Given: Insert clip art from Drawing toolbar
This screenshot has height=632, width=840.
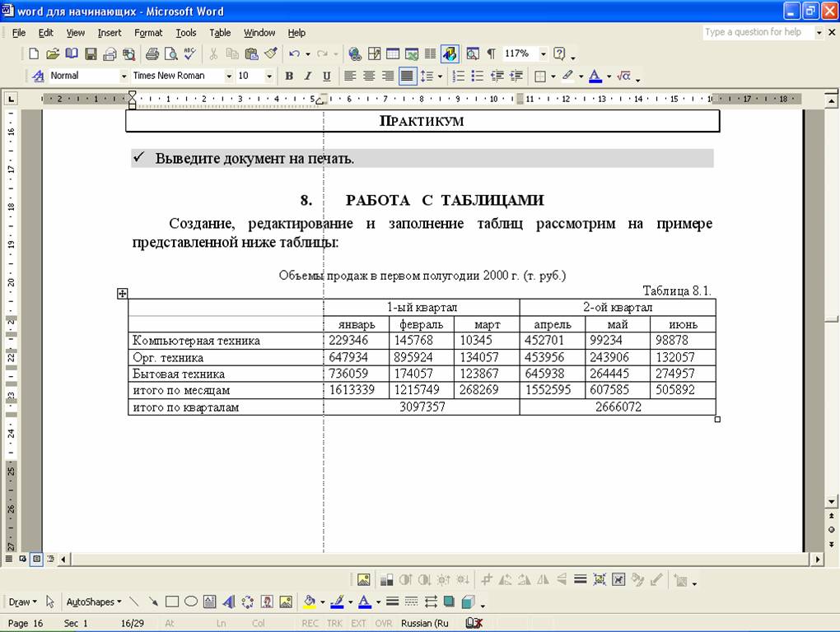Looking at the screenshot, I should (x=267, y=602).
